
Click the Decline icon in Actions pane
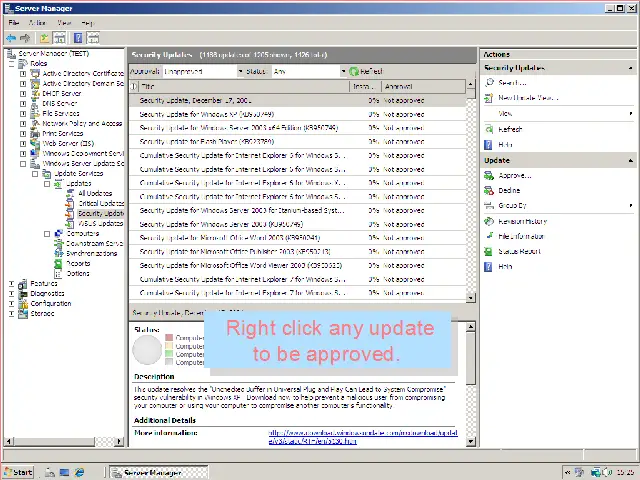click(x=489, y=190)
